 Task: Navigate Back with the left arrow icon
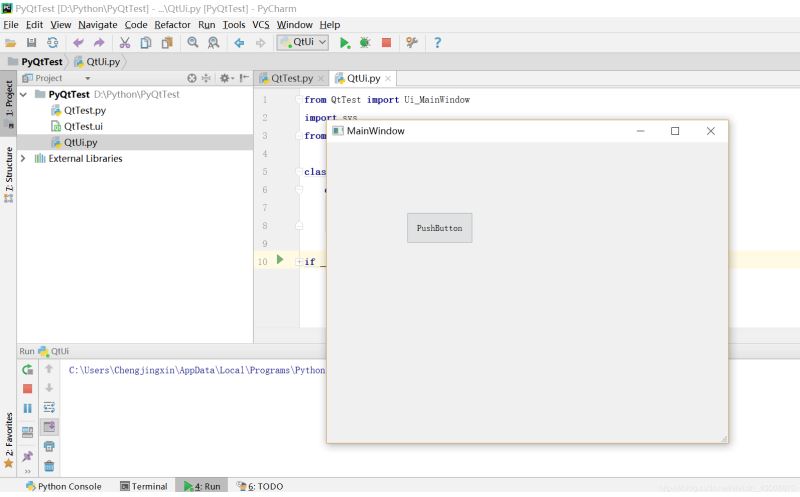click(239, 43)
